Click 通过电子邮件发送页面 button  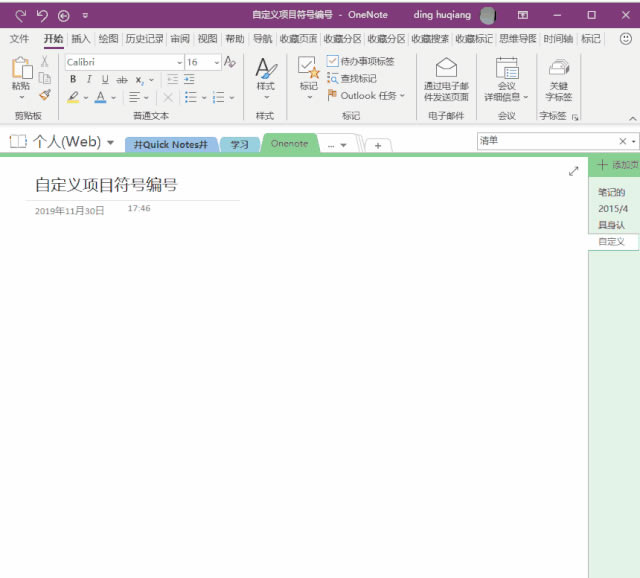pyautogui.click(x=446, y=79)
